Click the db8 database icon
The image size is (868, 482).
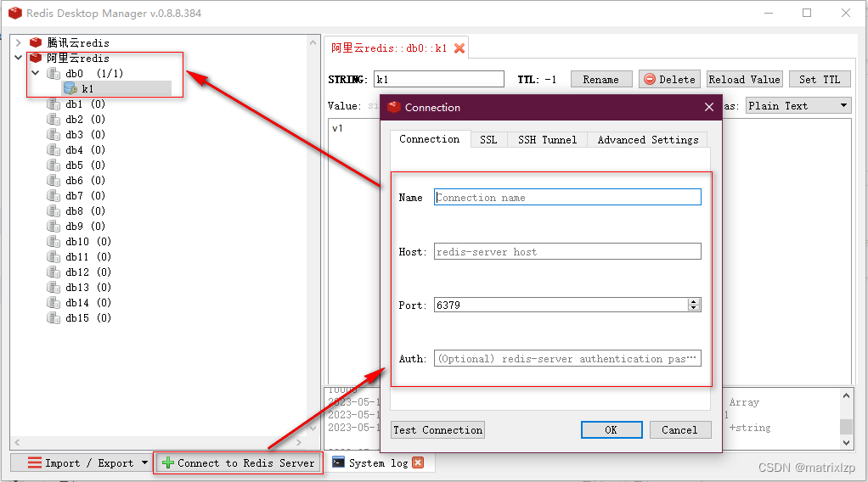tap(54, 210)
